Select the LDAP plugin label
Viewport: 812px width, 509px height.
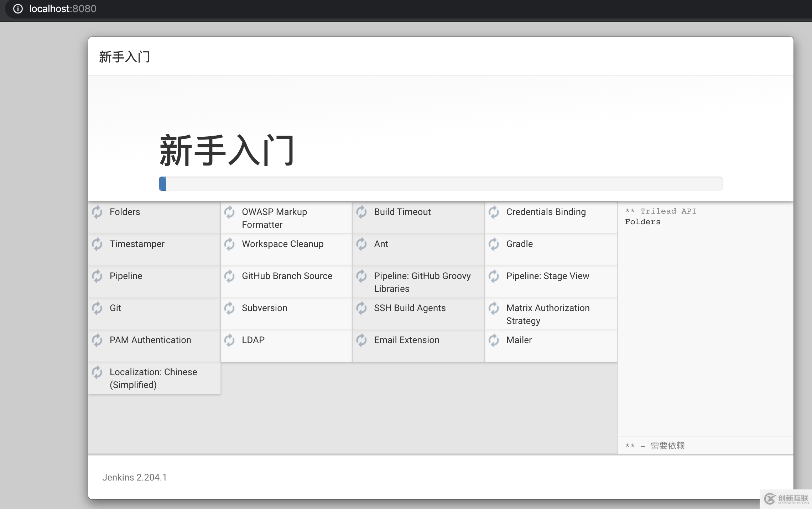pyautogui.click(x=253, y=340)
